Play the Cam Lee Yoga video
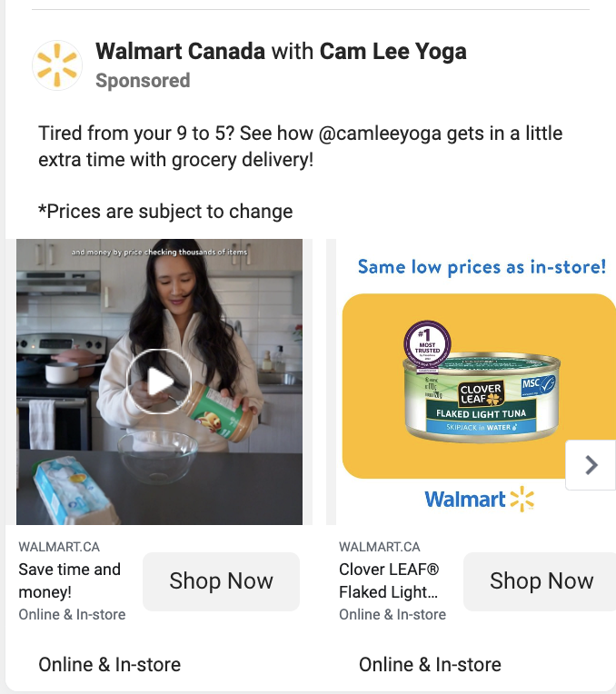 (159, 382)
